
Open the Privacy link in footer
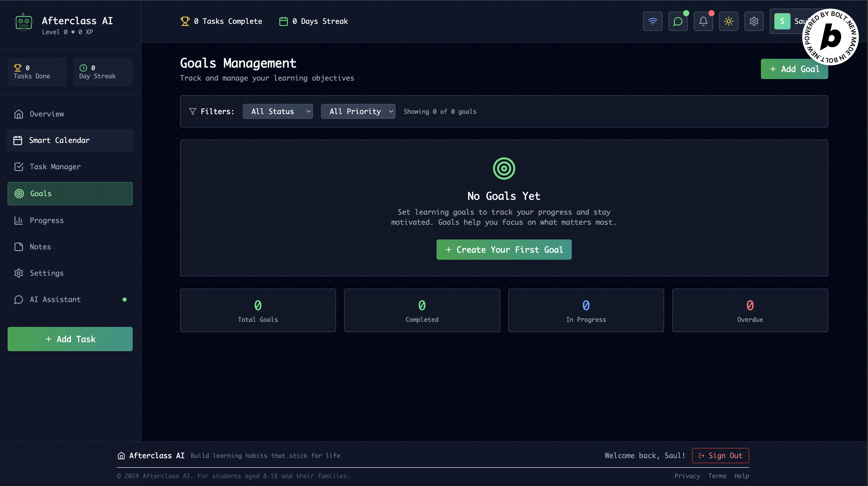point(687,476)
